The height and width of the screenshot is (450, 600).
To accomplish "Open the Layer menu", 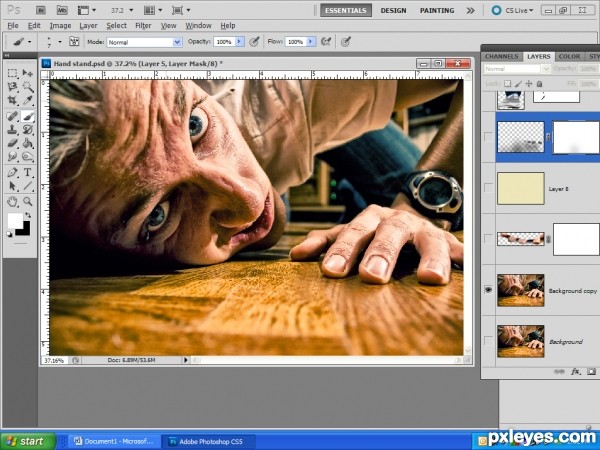I will (88, 26).
